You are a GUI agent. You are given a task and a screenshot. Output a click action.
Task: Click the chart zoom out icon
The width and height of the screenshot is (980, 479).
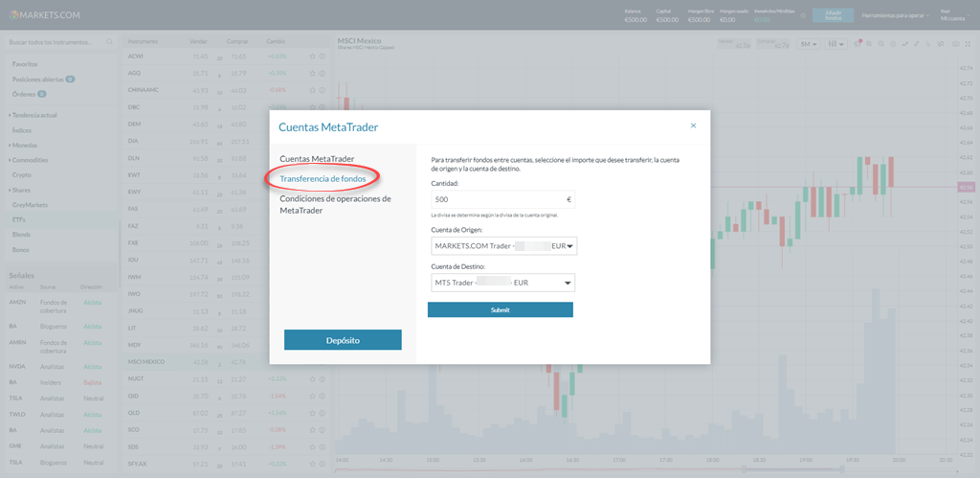[x=880, y=44]
